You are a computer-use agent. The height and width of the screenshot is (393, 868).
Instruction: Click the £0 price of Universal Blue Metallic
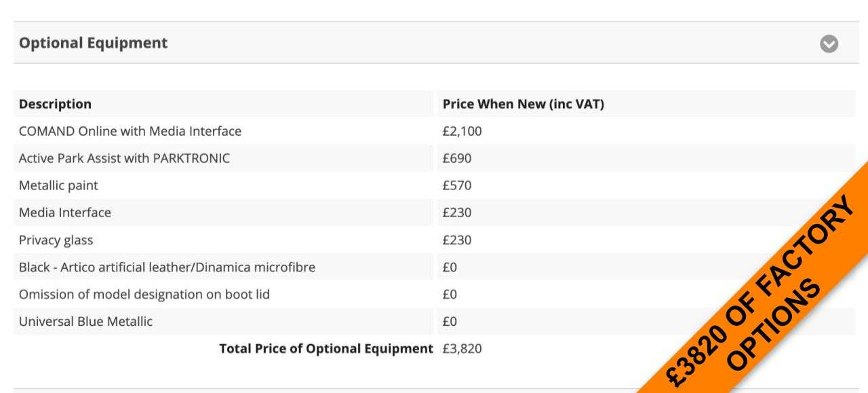click(450, 321)
